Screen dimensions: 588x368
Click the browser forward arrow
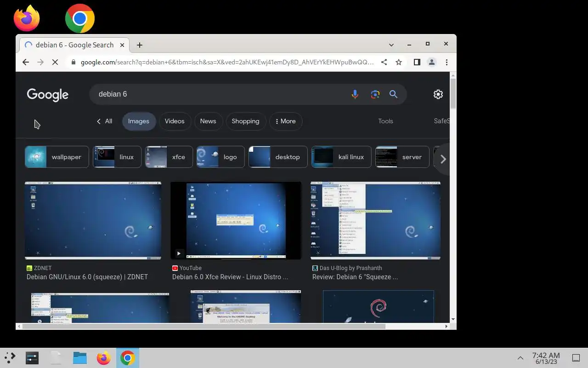pyautogui.click(x=40, y=62)
